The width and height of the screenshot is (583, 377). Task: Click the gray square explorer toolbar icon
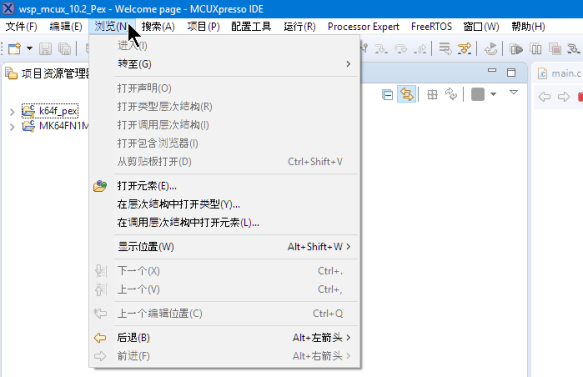click(x=478, y=94)
